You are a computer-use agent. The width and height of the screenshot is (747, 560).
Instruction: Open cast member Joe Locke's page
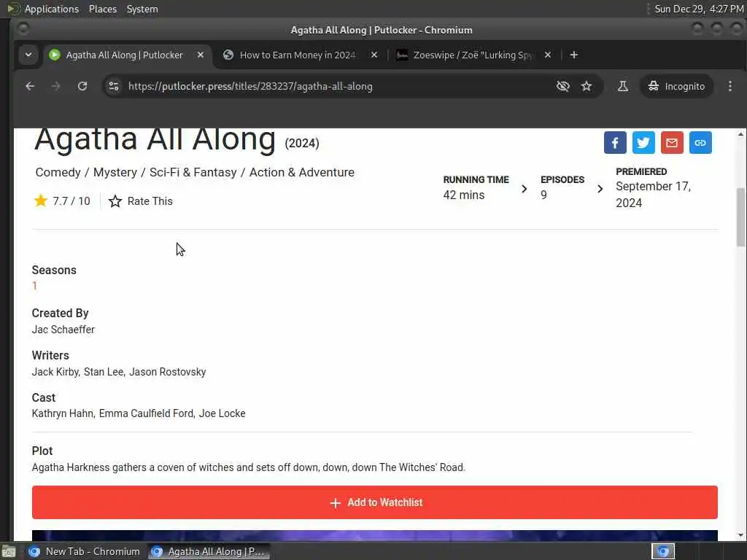222,413
